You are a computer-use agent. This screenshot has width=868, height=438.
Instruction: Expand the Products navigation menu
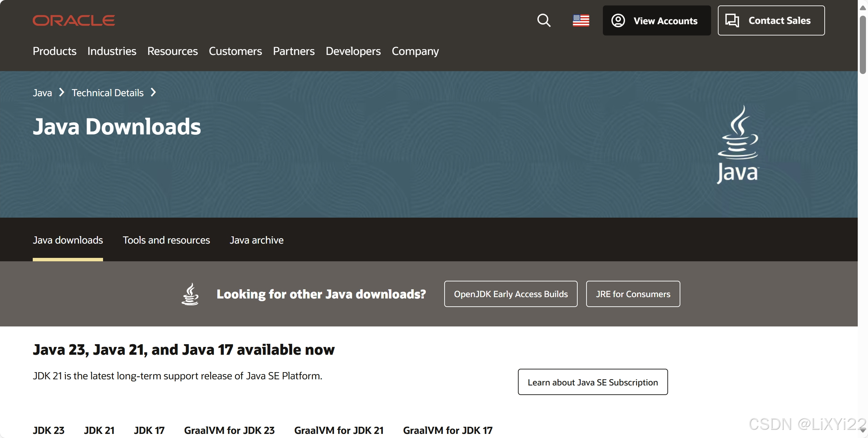pos(55,51)
